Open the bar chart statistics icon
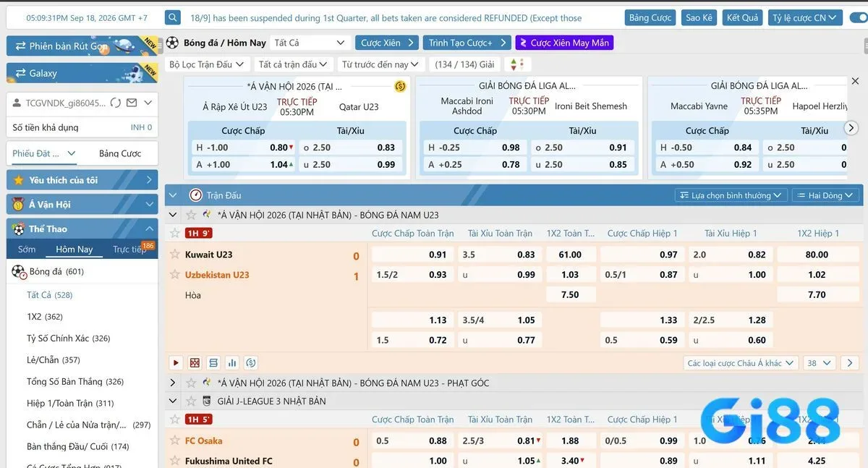This screenshot has width=868, height=468. 232,363
